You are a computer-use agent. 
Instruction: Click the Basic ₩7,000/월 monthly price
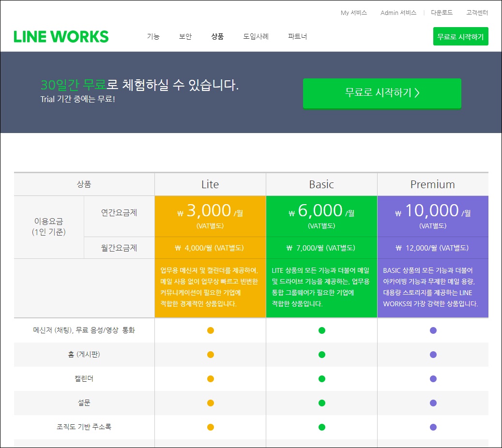[321, 248]
